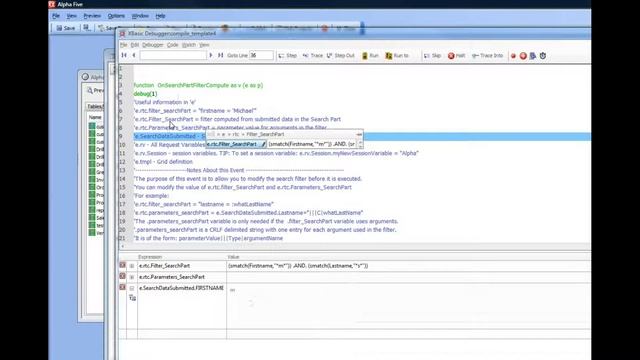Go to next item arrow in debugger toolbar

click(211, 56)
